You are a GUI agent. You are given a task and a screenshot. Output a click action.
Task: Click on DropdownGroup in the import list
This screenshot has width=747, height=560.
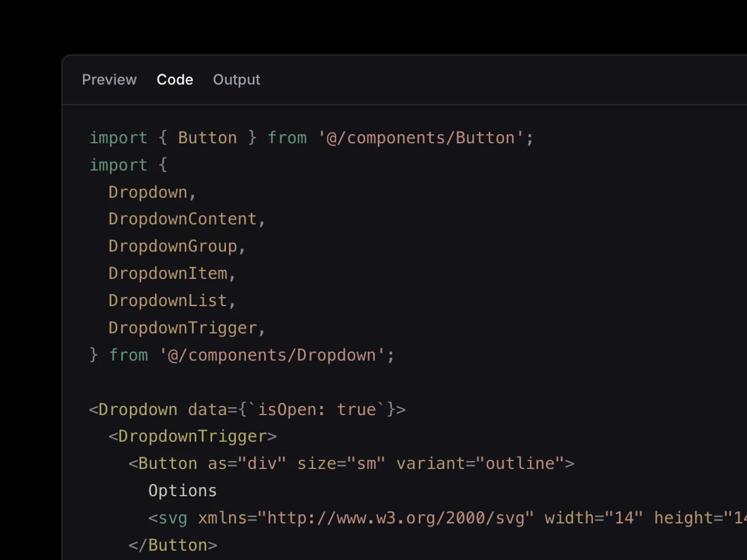pos(172,246)
